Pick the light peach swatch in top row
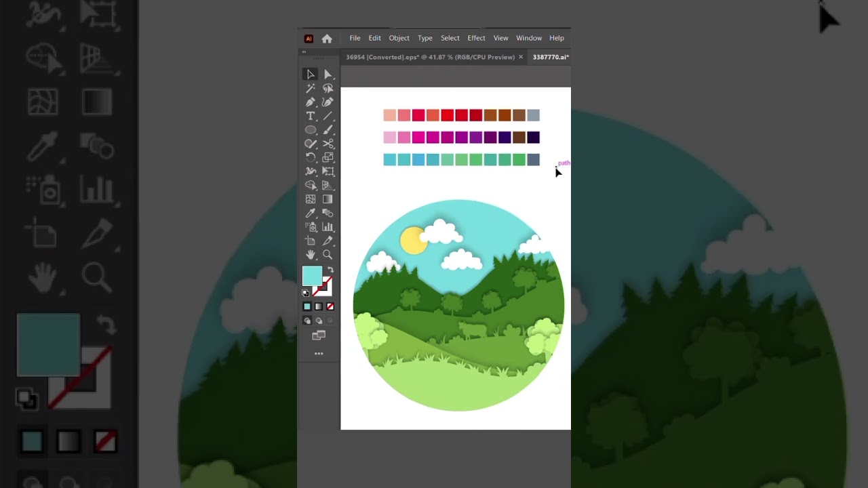Screen dimensions: 868x488 point(389,116)
